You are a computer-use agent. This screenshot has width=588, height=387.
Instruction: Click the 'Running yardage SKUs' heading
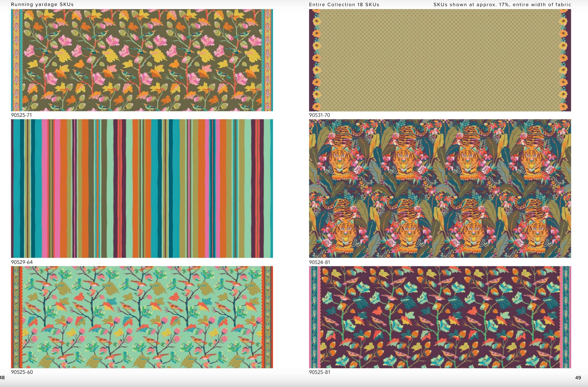(x=42, y=4)
